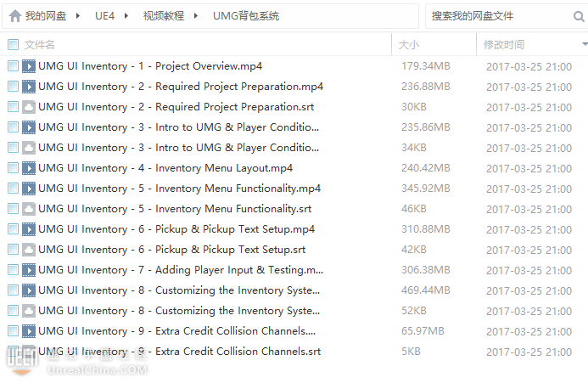This screenshot has height=383, width=588.
Task: Open 9 - Extra Credit Collision Channels.srt
Action: 179,352
